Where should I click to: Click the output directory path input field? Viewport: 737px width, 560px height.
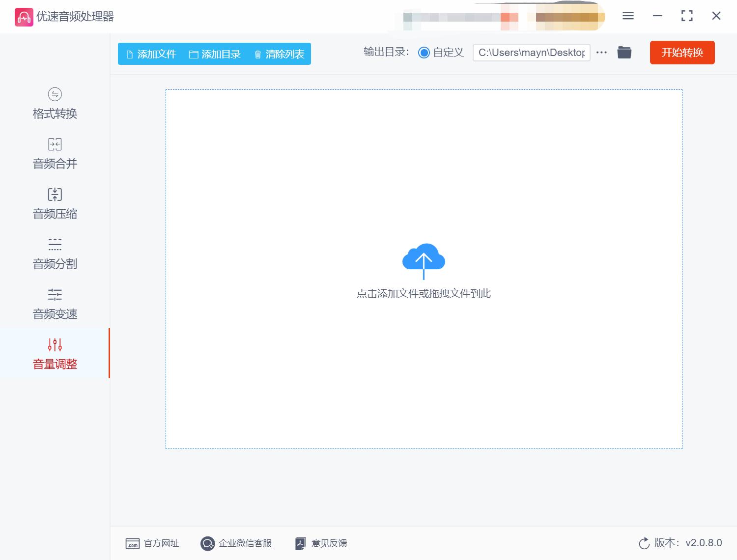pos(531,52)
